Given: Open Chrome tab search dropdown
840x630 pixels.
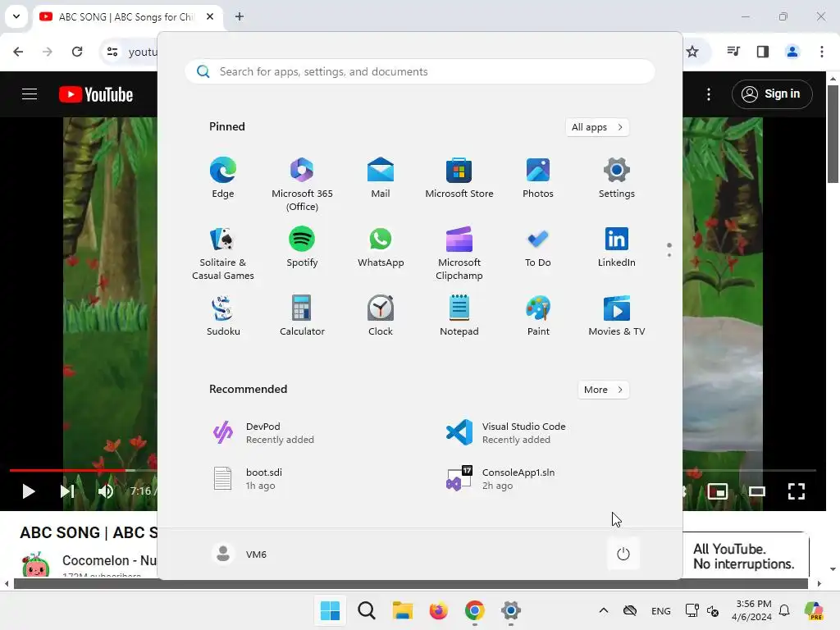Looking at the screenshot, I should [x=16, y=16].
